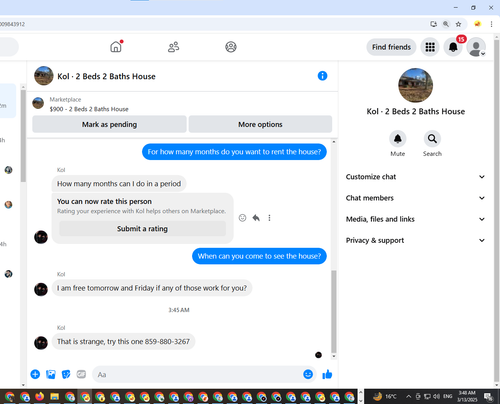
Task: Open the browser extension icon next to star
Action: pos(478,24)
